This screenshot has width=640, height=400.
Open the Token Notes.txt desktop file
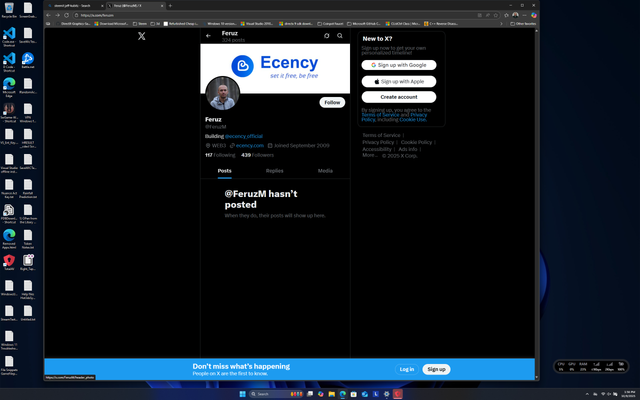click(28, 239)
